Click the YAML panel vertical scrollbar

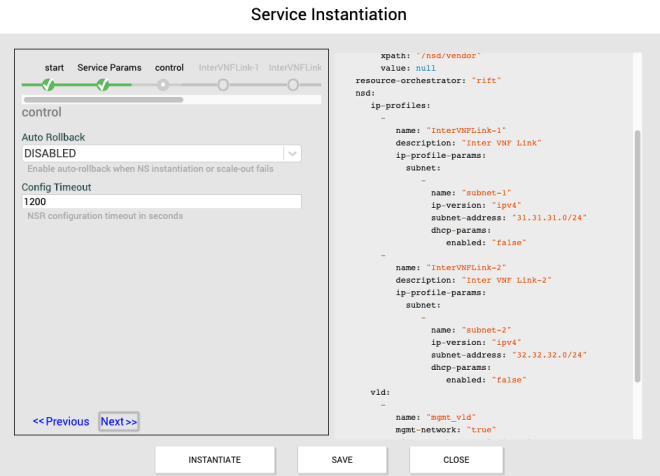(x=637, y=255)
